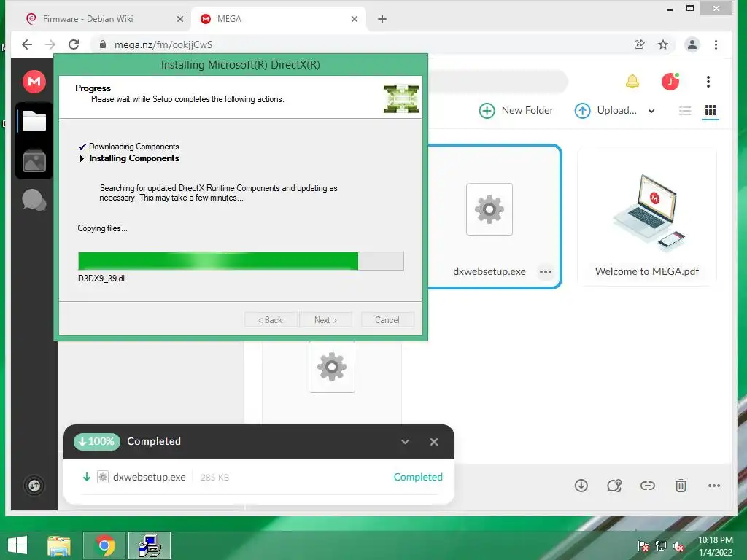Click the trash icon in the bottom toolbar
The image size is (747, 560).
pos(681,486)
